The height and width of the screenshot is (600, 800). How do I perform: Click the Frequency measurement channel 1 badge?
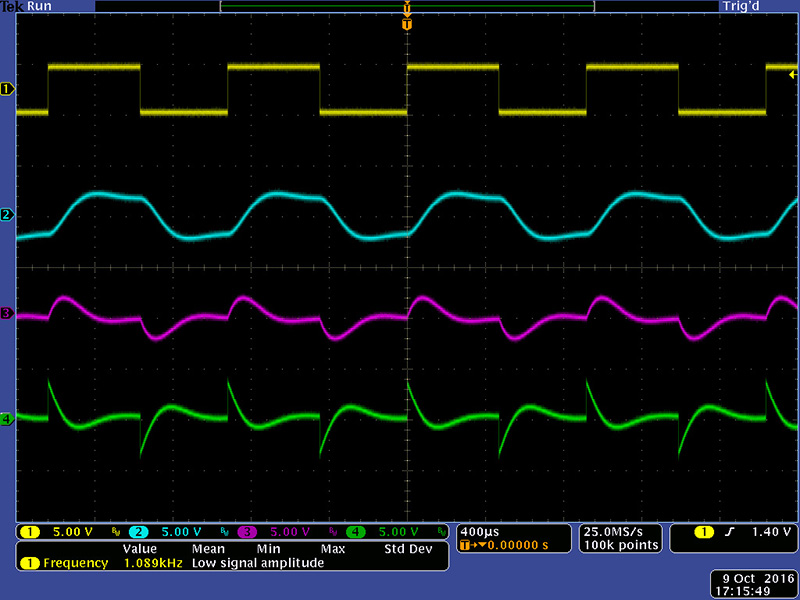click(x=30, y=563)
